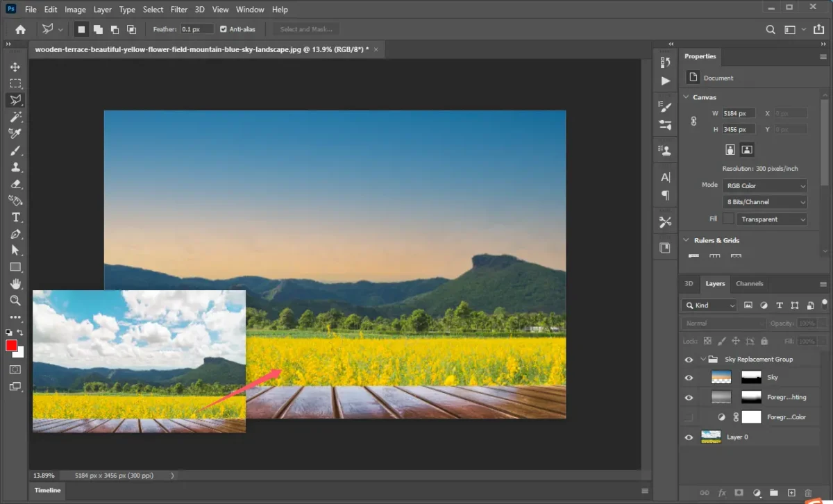
Task: Hide the Sky Replacement Group
Action: click(689, 360)
